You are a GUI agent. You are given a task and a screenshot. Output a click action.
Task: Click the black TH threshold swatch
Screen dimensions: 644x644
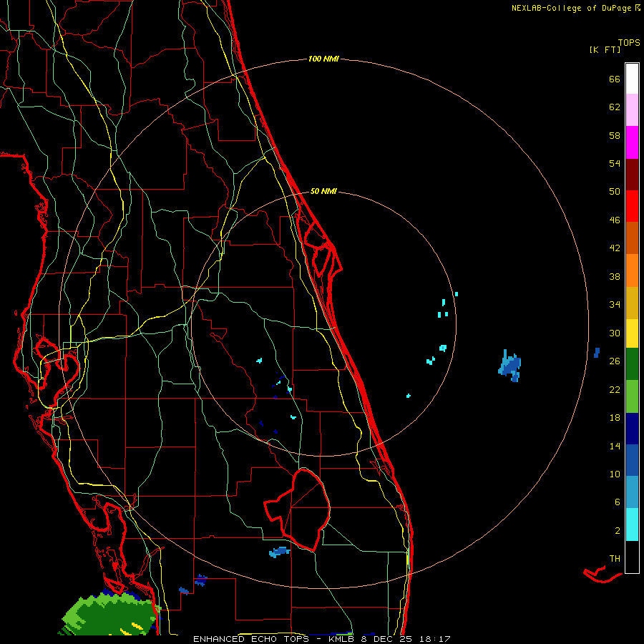click(x=632, y=557)
